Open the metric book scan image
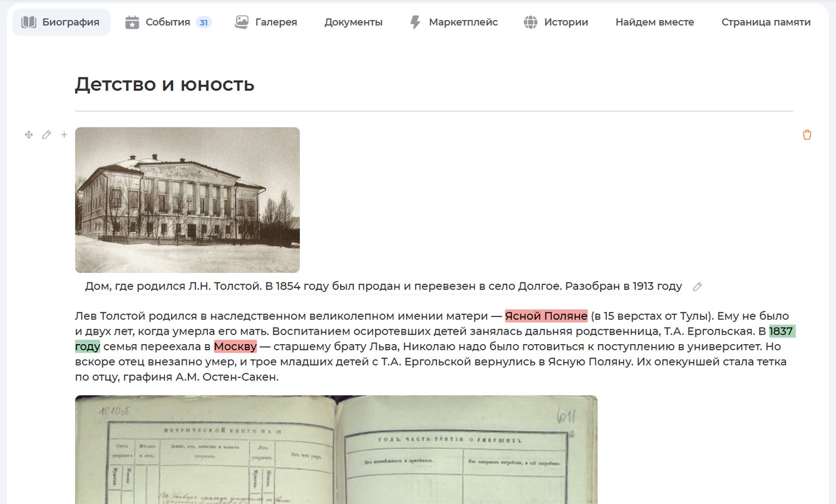The height and width of the screenshot is (504, 836). [x=336, y=450]
